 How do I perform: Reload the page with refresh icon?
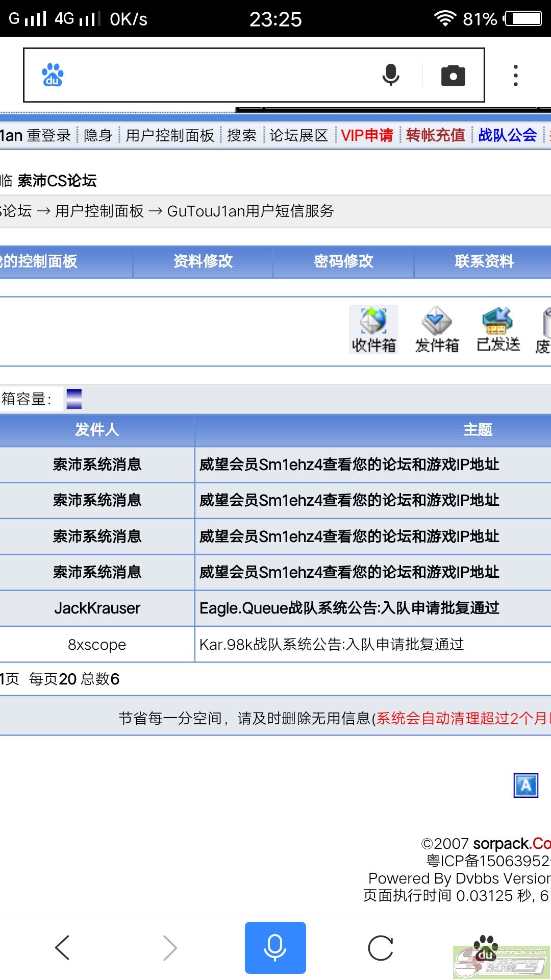click(381, 948)
